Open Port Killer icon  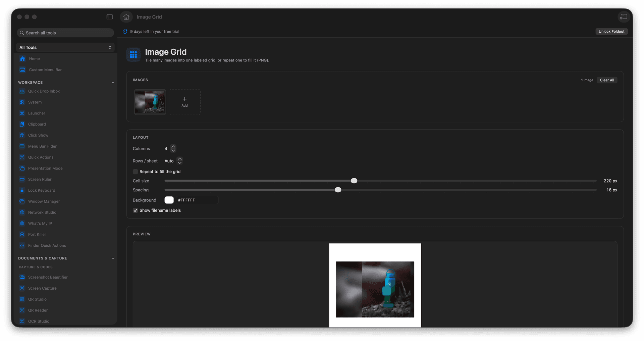pos(22,235)
